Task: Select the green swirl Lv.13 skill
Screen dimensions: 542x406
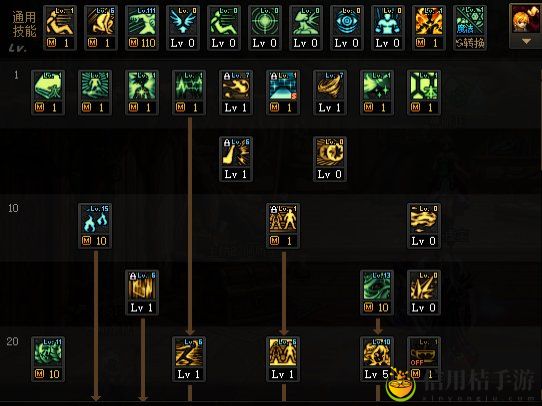Action: 377,292
